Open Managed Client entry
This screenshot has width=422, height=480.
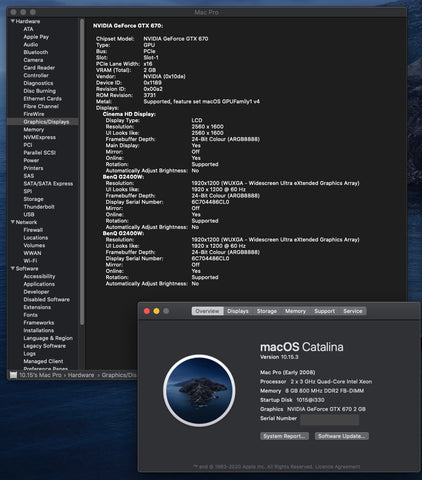coord(43,361)
